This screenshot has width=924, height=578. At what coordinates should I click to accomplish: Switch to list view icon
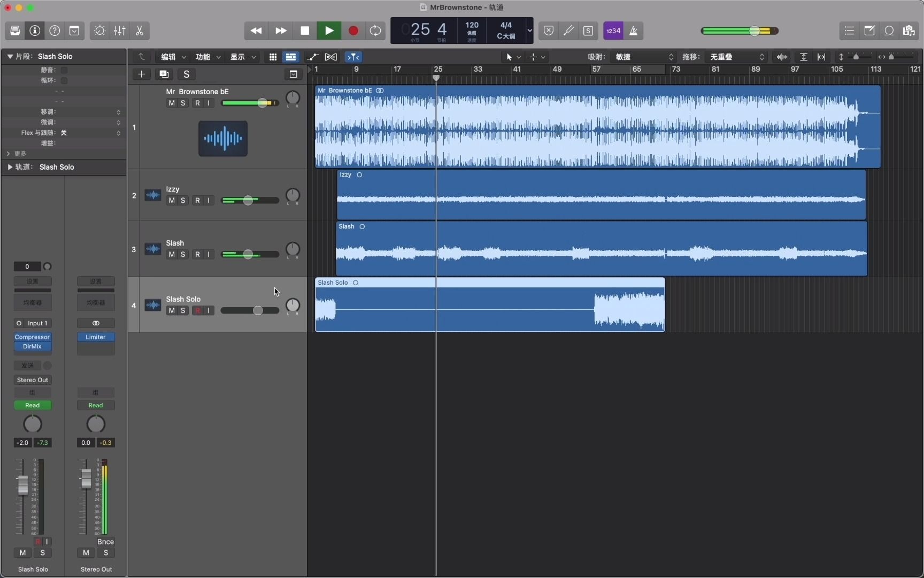click(x=291, y=57)
